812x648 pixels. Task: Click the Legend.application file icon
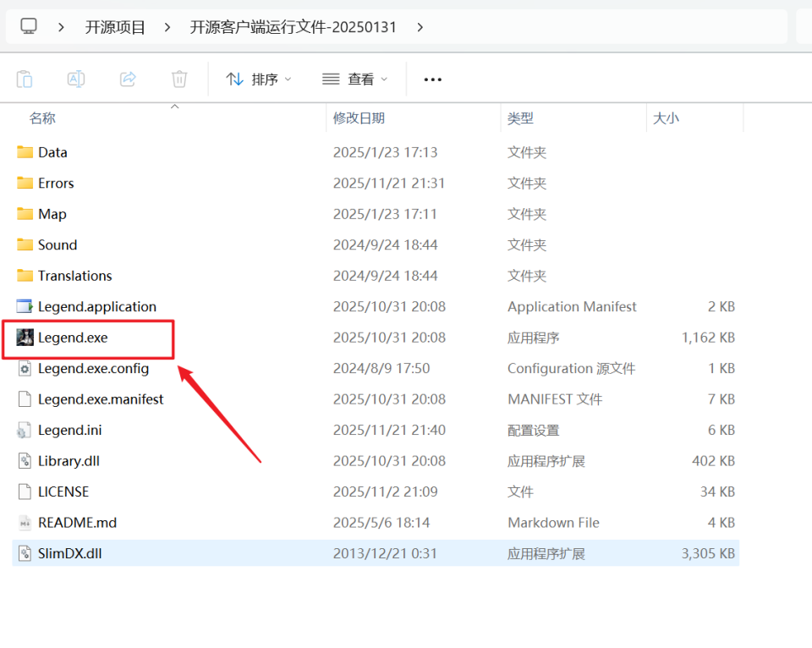25,306
